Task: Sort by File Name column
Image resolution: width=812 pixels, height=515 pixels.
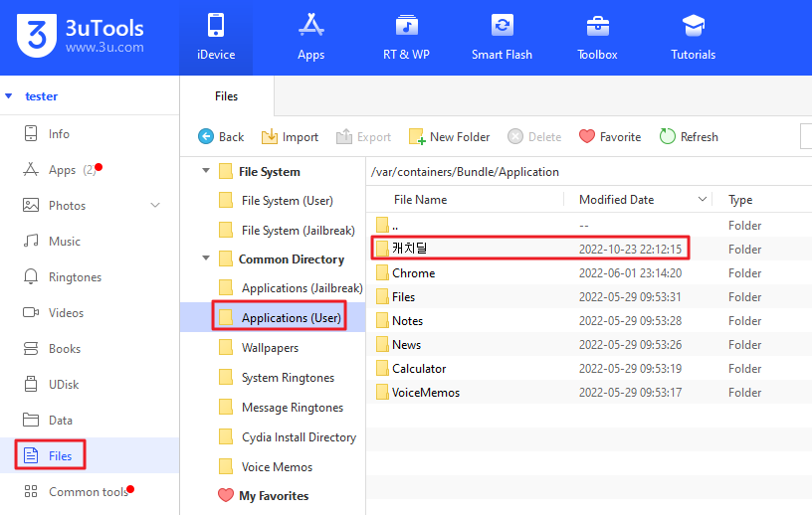Action: pos(421,199)
